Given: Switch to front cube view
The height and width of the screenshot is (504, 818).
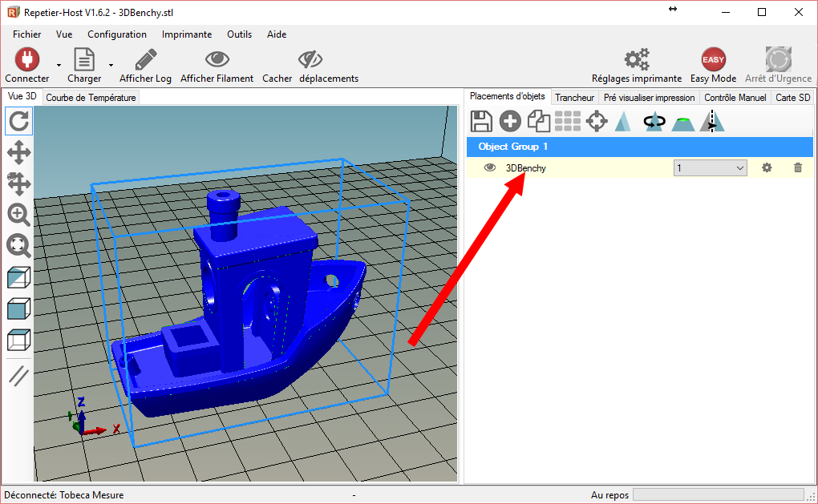Looking at the screenshot, I should [18, 309].
